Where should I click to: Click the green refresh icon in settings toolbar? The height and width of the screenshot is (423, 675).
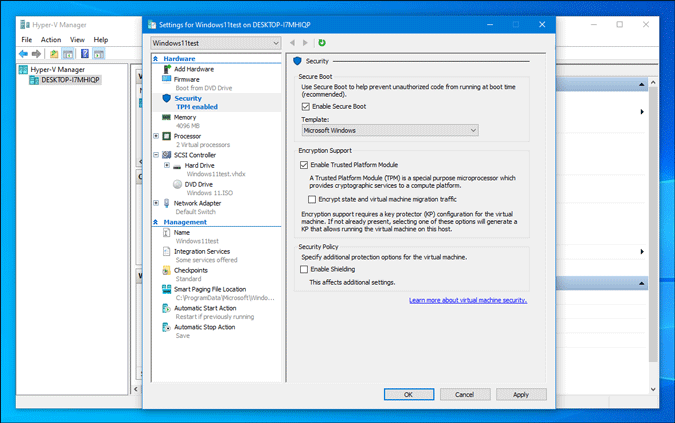click(322, 43)
